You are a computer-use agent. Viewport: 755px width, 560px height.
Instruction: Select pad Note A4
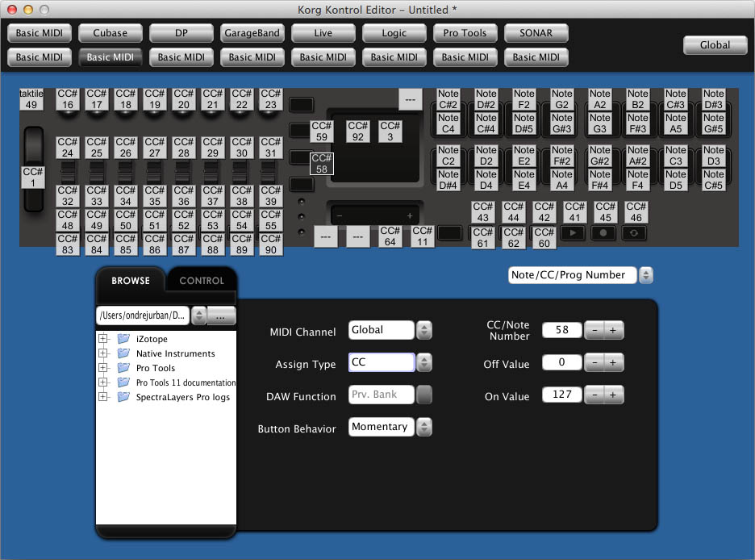pyautogui.click(x=562, y=180)
